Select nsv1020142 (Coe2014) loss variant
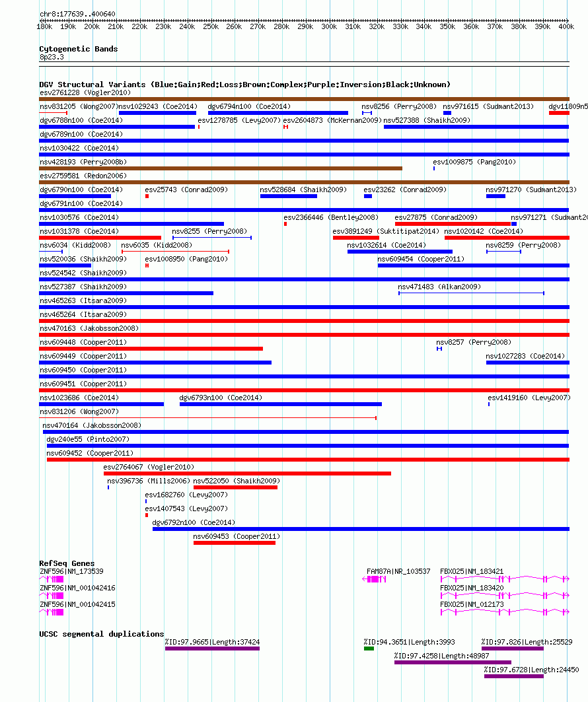The height and width of the screenshot is (702, 588). coord(507,238)
